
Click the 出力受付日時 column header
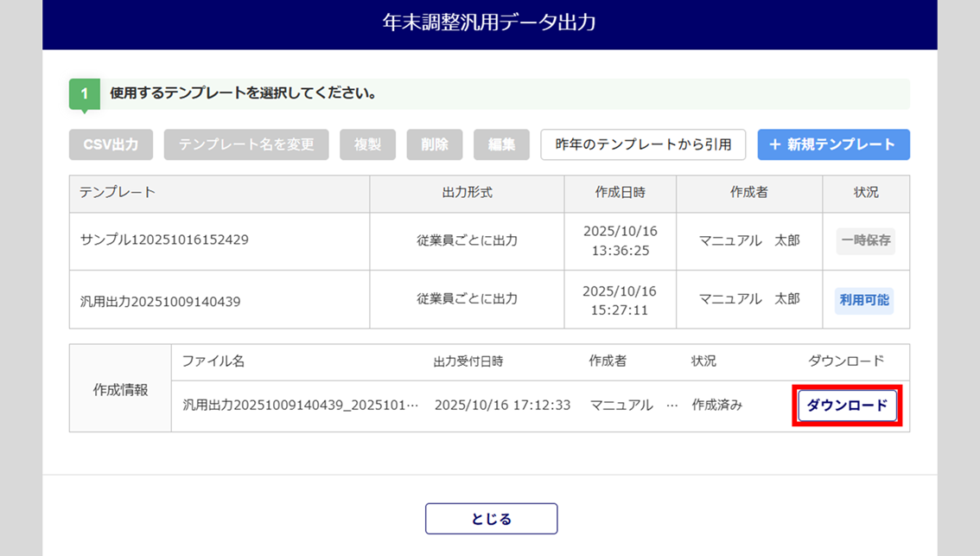coord(468,361)
